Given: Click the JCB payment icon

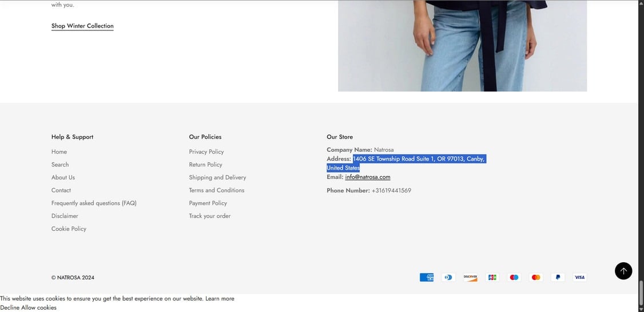Looking at the screenshot, I should (492, 278).
